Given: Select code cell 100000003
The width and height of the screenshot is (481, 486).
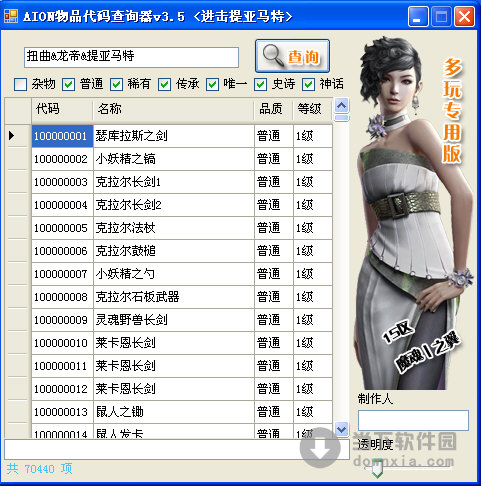Looking at the screenshot, I should point(62,182).
